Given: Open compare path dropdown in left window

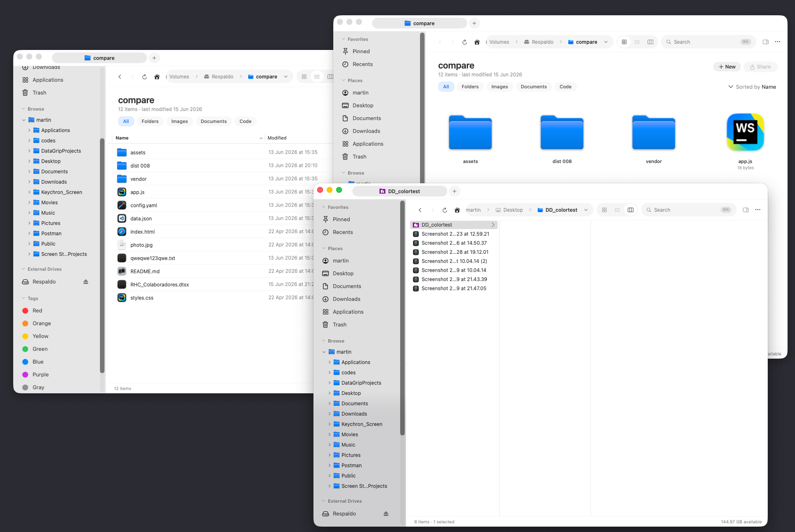Looking at the screenshot, I should (286, 77).
